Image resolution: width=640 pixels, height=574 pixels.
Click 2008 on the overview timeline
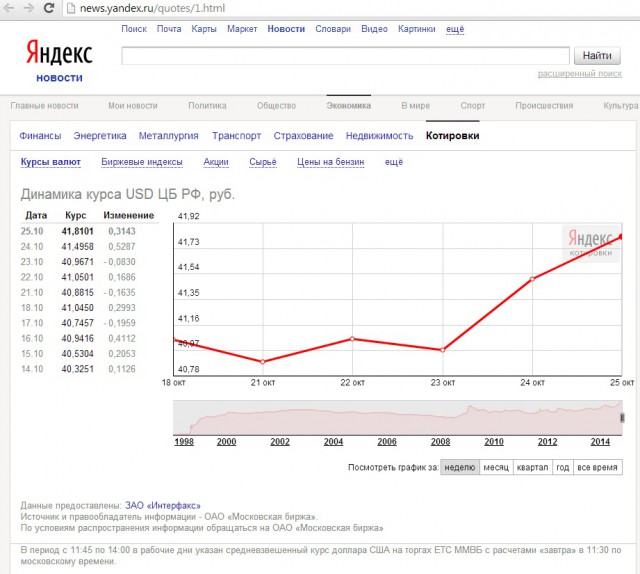pos(440,442)
